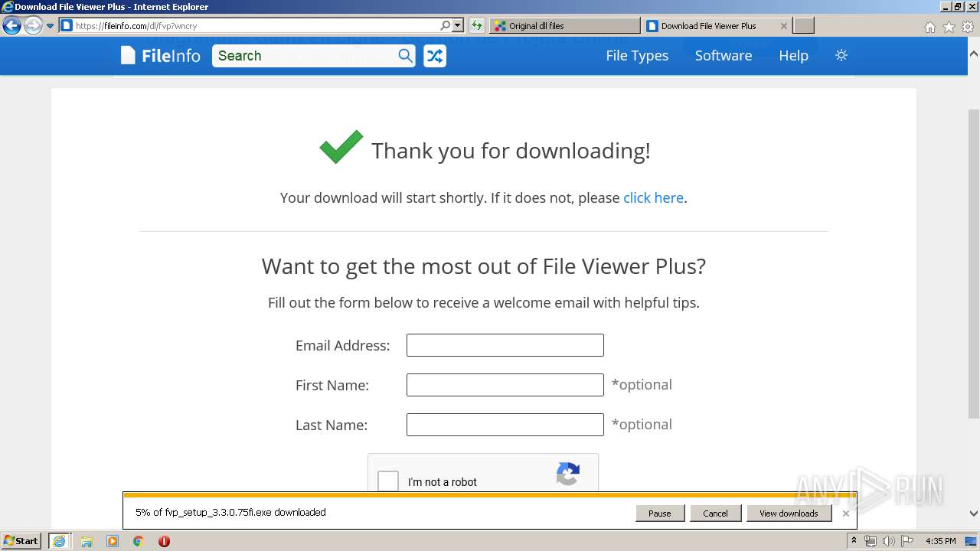This screenshot has width=980, height=551.
Task: Cancel the fvp_setup download
Action: pos(715,514)
